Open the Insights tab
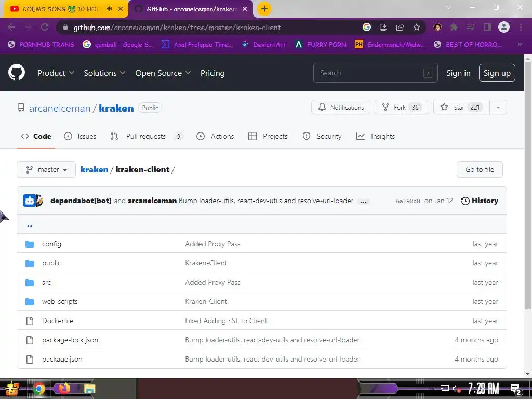This screenshot has width=532, height=399. point(376,136)
